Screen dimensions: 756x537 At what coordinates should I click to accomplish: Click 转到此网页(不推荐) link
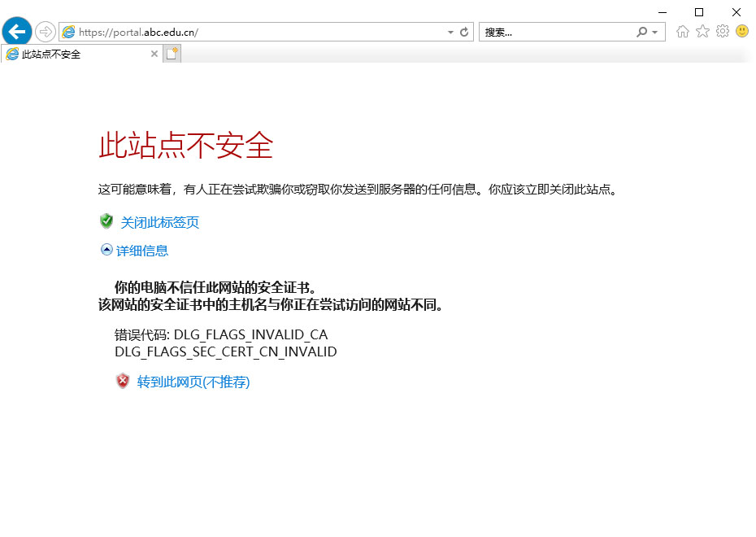pyautogui.click(x=193, y=382)
